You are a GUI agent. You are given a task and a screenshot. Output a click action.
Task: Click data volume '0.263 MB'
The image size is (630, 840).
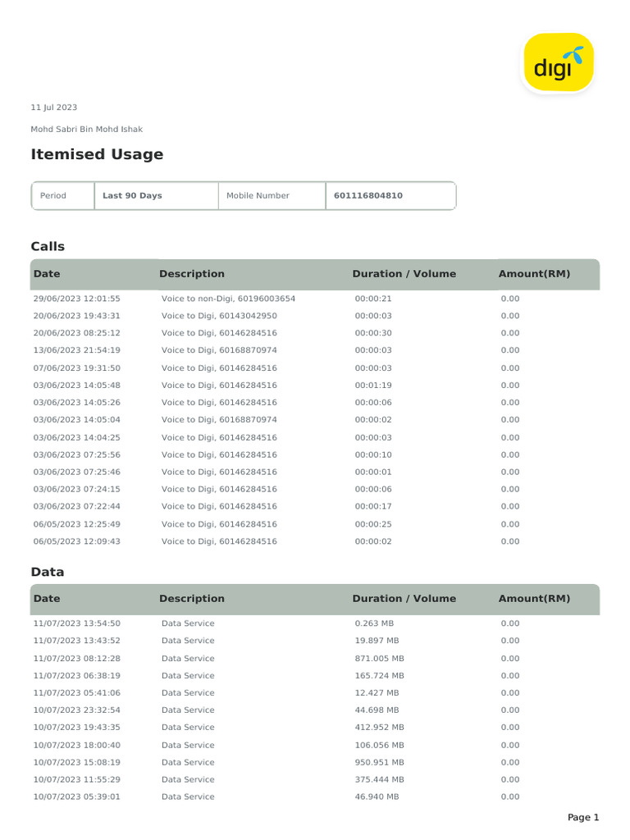pyautogui.click(x=374, y=623)
